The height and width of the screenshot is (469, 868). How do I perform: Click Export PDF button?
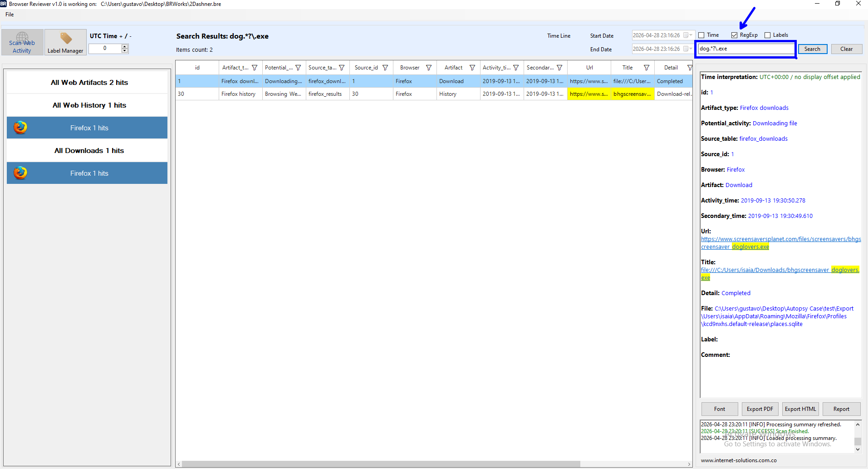pyautogui.click(x=760, y=409)
